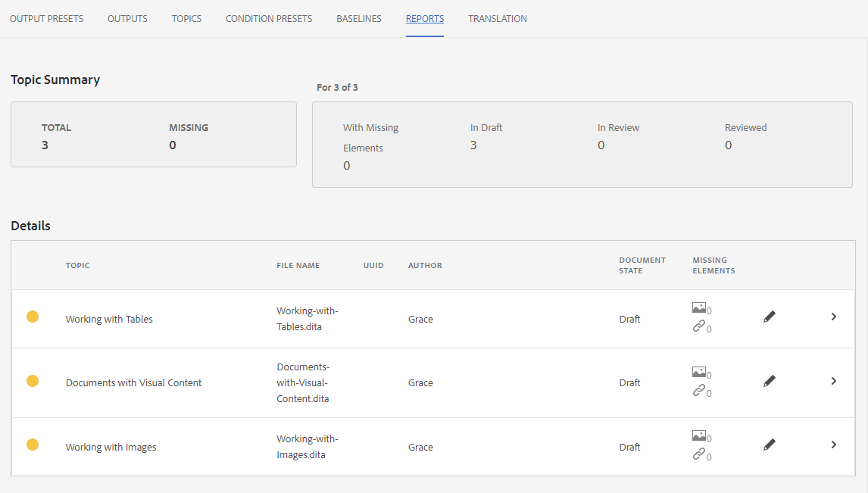Go to the Baselines tab
This screenshot has width=868, height=493.
coord(359,19)
